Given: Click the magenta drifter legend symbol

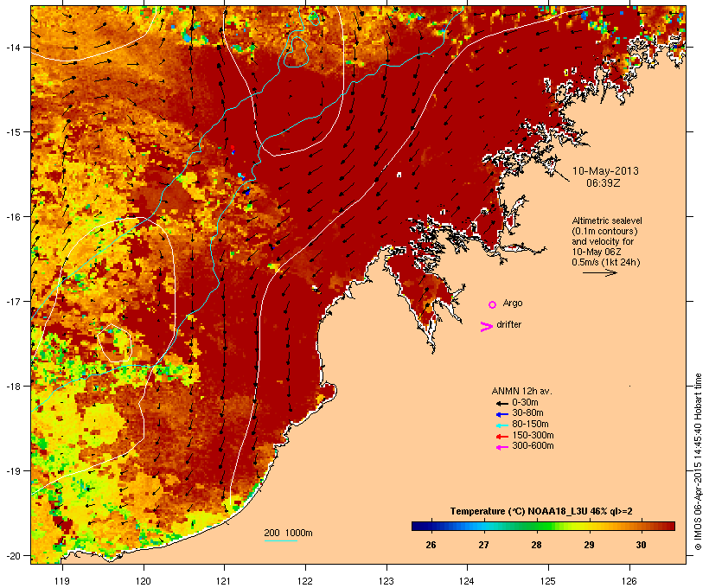Looking at the screenshot, I should tap(487, 327).
